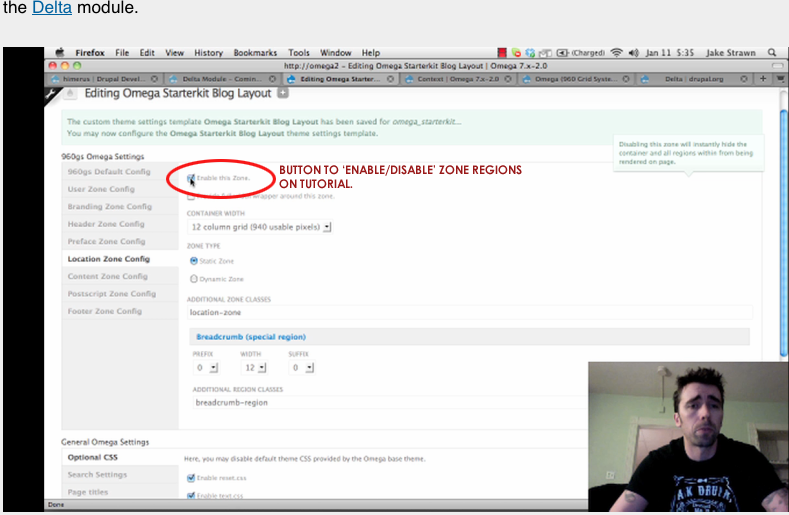Open the Apple menu icon
The width and height of the screenshot is (789, 515).
60,52
